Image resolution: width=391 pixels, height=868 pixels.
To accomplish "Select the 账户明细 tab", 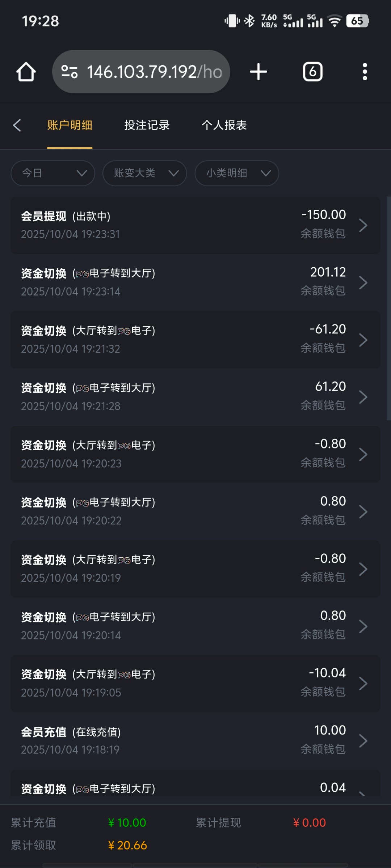I will 70,125.
